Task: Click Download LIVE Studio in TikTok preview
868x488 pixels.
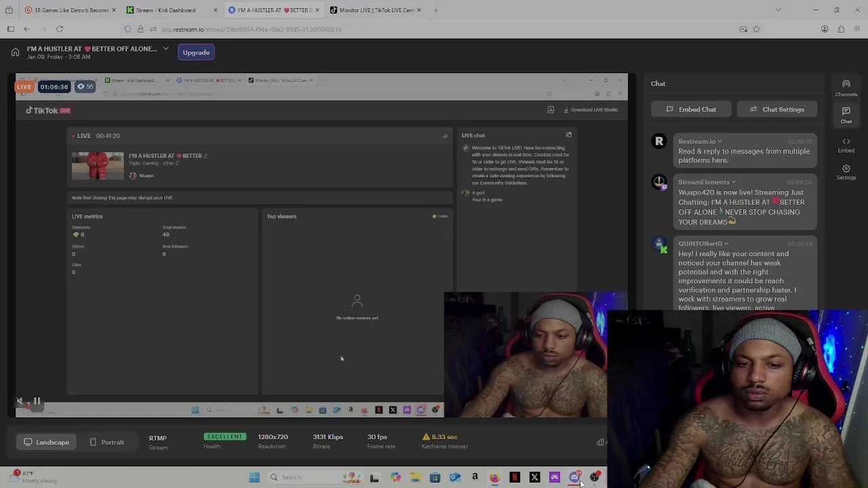Action: point(590,110)
